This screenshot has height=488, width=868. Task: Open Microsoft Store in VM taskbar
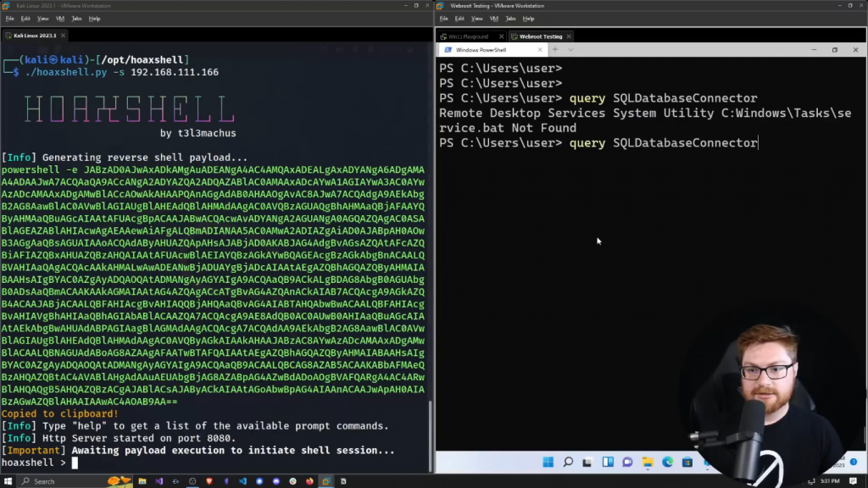point(687,462)
